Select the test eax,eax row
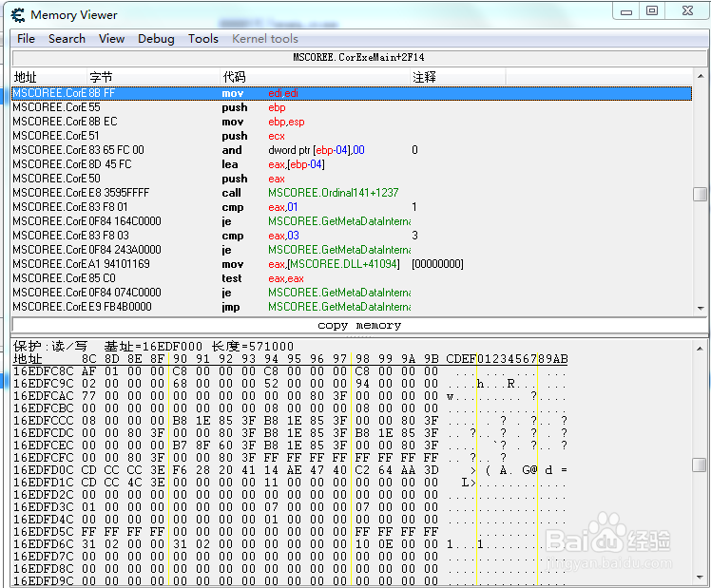Viewport: 711px width, 588px height. [352, 278]
